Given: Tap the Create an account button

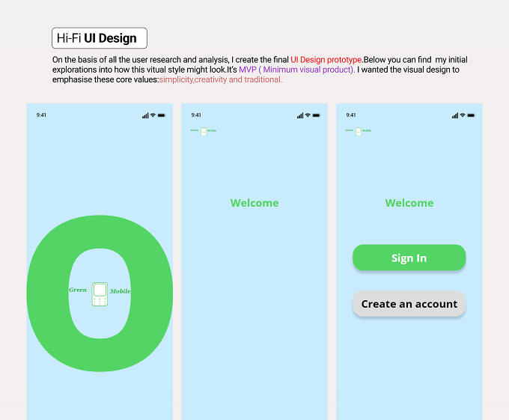Looking at the screenshot, I should coord(409,304).
